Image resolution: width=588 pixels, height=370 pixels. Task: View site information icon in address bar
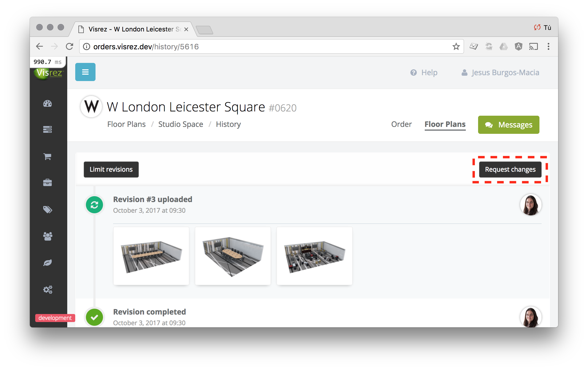(86, 47)
